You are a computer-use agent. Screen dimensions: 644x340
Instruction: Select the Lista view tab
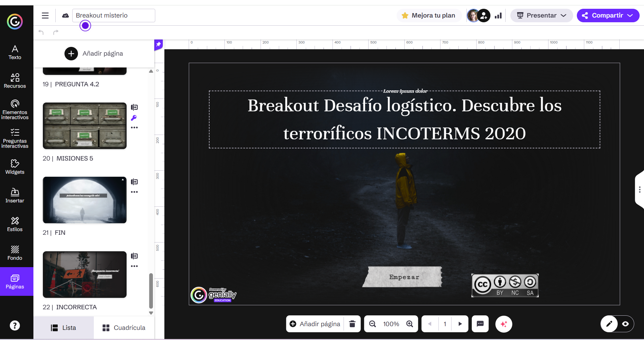(63, 328)
